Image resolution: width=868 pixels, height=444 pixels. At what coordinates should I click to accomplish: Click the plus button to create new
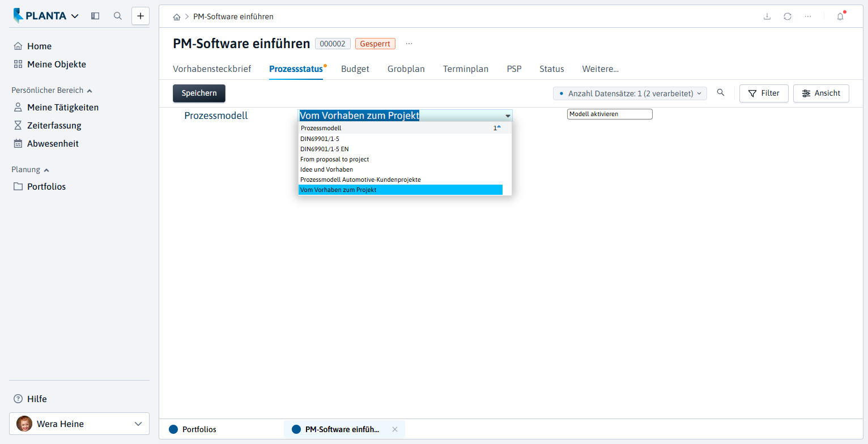click(141, 16)
